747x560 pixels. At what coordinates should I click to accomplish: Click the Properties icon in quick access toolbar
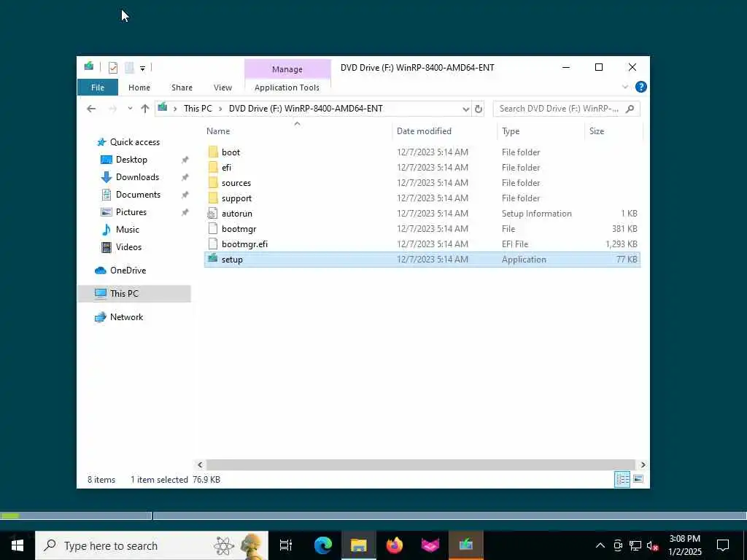(113, 68)
